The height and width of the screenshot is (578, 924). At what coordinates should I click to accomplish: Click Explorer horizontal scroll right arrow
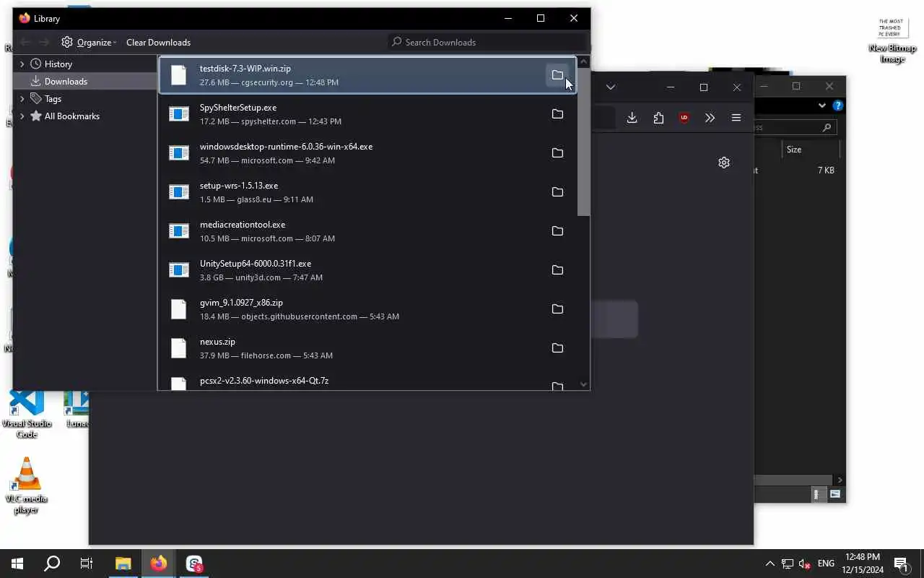pyautogui.click(x=840, y=480)
